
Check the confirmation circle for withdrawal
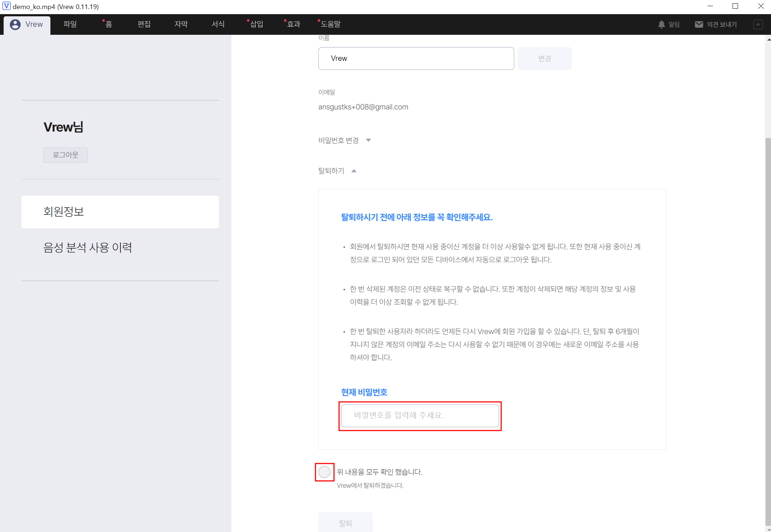tap(324, 472)
